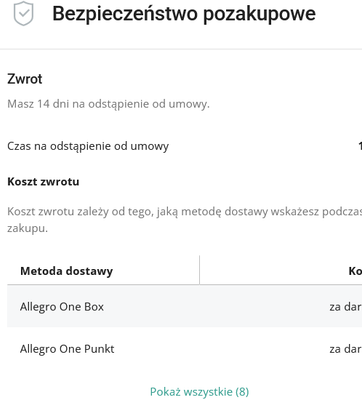Click the Koszt zwrotu subheading

point(43,182)
